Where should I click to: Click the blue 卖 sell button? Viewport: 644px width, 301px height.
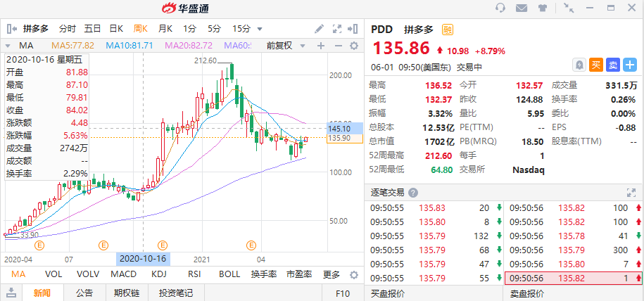[612, 65]
